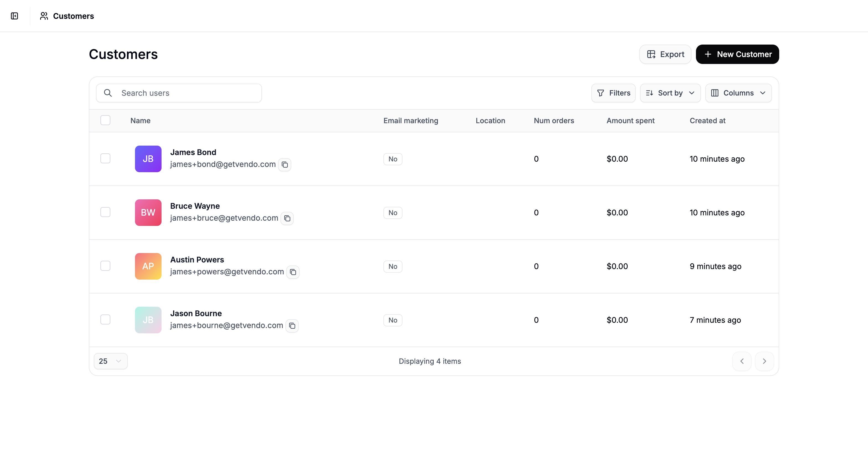Viewport: 868px width, 459px height.
Task: Click the Created at column header
Action: pyautogui.click(x=708, y=121)
